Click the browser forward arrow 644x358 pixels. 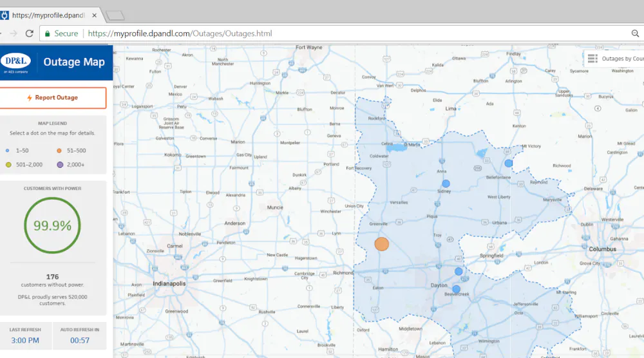pyautogui.click(x=14, y=33)
